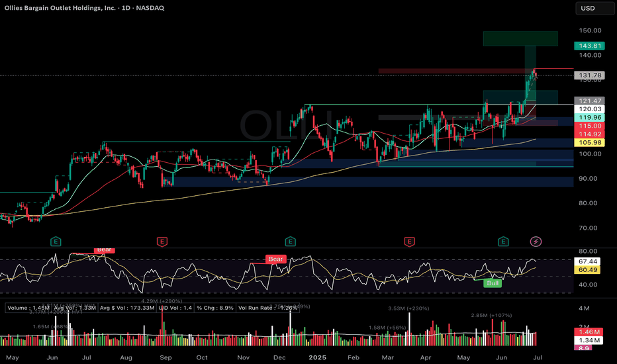
Task: Click the red earnings marker near September
Action: (x=162, y=242)
